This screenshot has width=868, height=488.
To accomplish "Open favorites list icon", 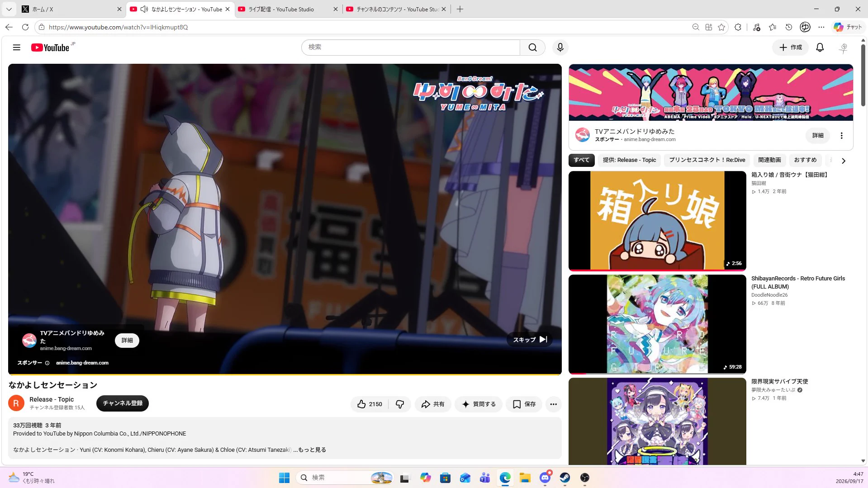I will pos(773,27).
